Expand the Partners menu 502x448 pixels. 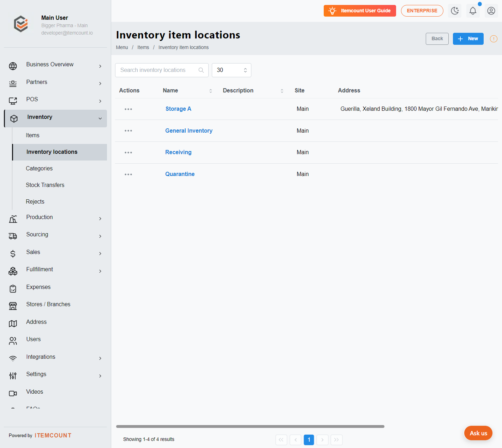coord(55,83)
